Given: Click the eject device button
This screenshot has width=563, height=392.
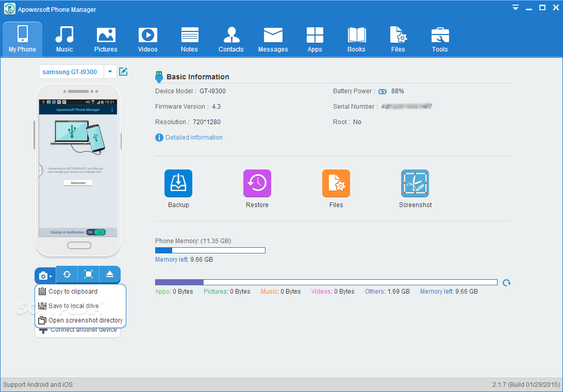Looking at the screenshot, I should (110, 275).
